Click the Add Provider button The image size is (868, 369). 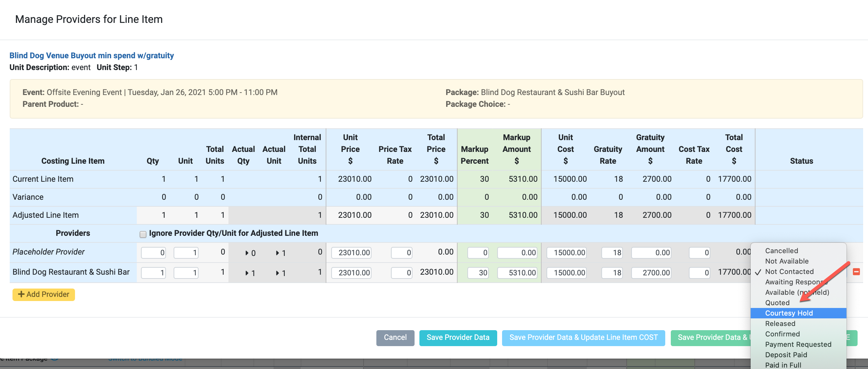[x=44, y=294]
